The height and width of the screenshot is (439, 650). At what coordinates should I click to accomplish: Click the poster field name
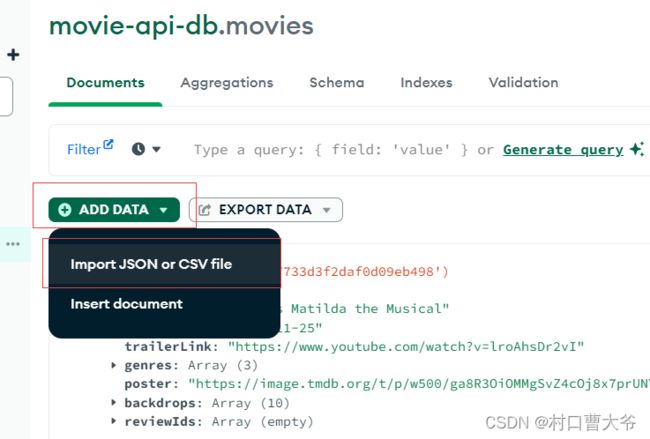tap(148, 384)
